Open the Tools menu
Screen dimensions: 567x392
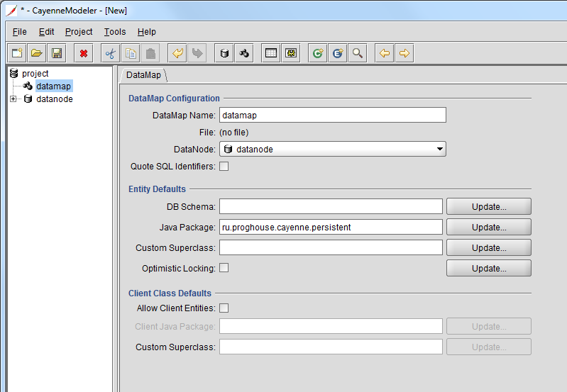(115, 32)
